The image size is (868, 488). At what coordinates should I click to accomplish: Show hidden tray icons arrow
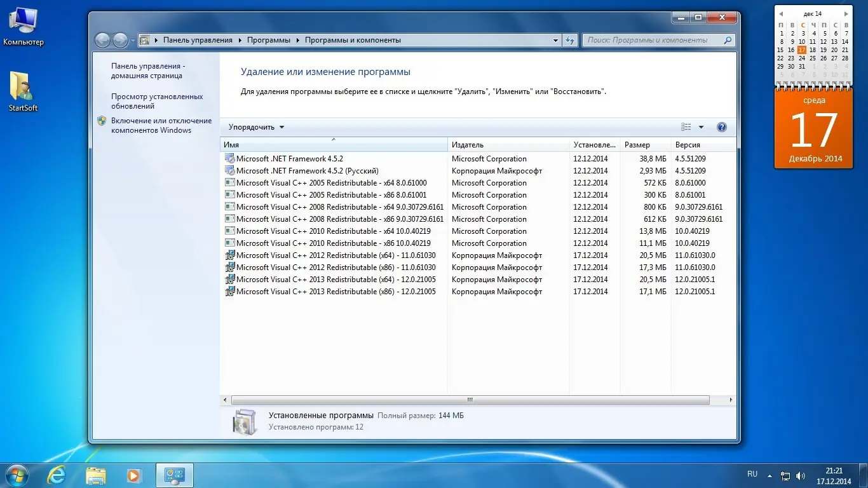(x=770, y=475)
